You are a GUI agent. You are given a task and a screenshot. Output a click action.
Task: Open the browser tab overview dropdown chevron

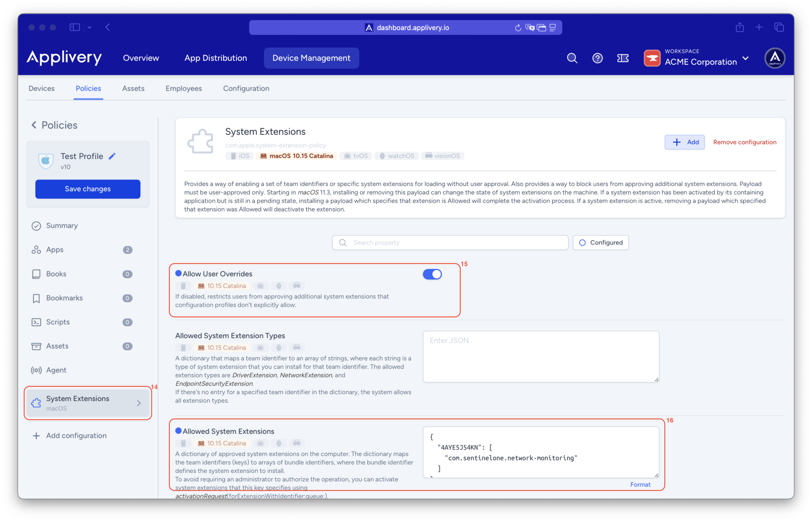coord(90,27)
